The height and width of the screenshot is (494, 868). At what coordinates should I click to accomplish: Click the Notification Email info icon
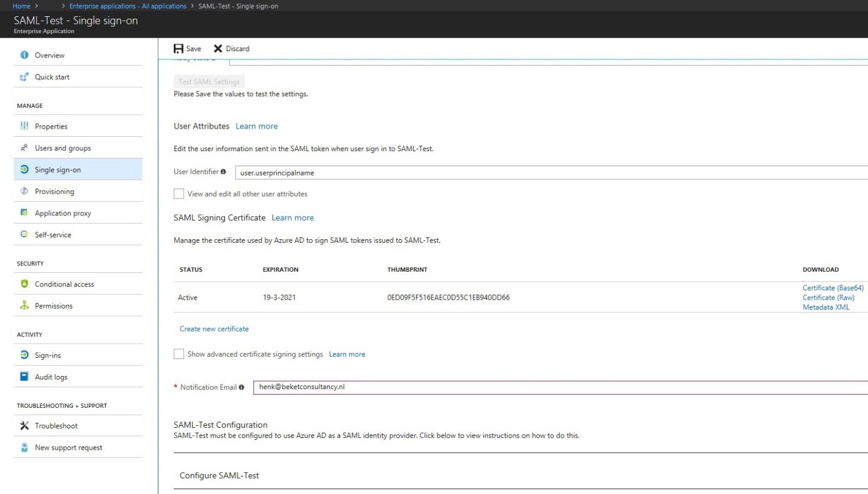click(x=241, y=387)
